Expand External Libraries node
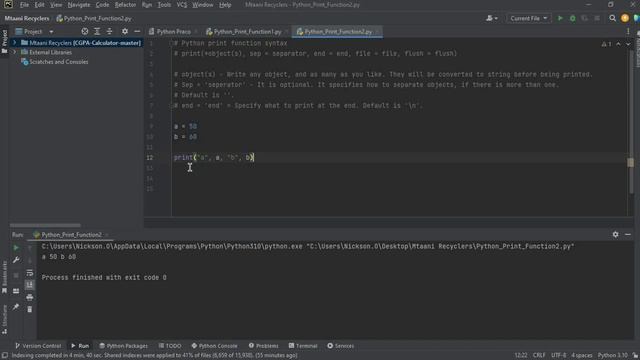This screenshot has height=360, width=640. (15, 52)
